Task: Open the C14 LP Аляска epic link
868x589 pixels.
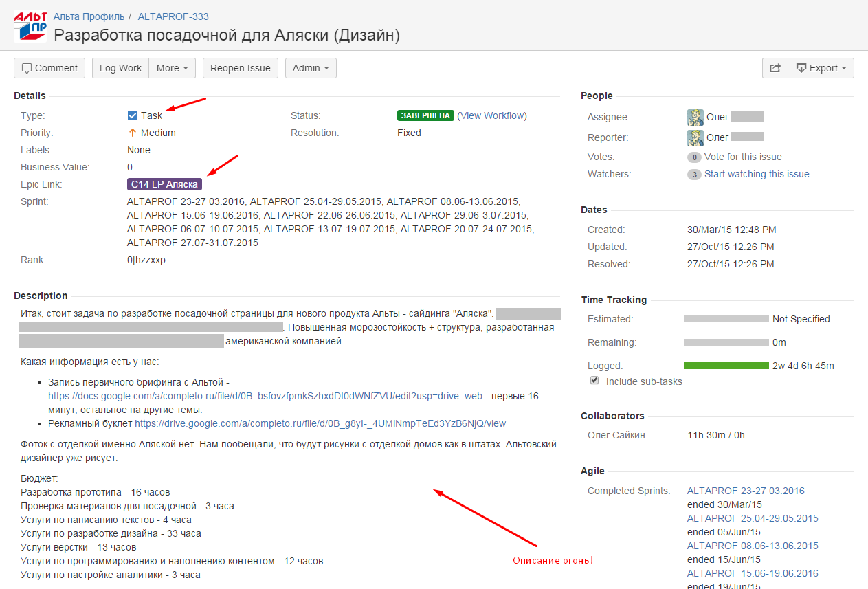Action: point(165,184)
